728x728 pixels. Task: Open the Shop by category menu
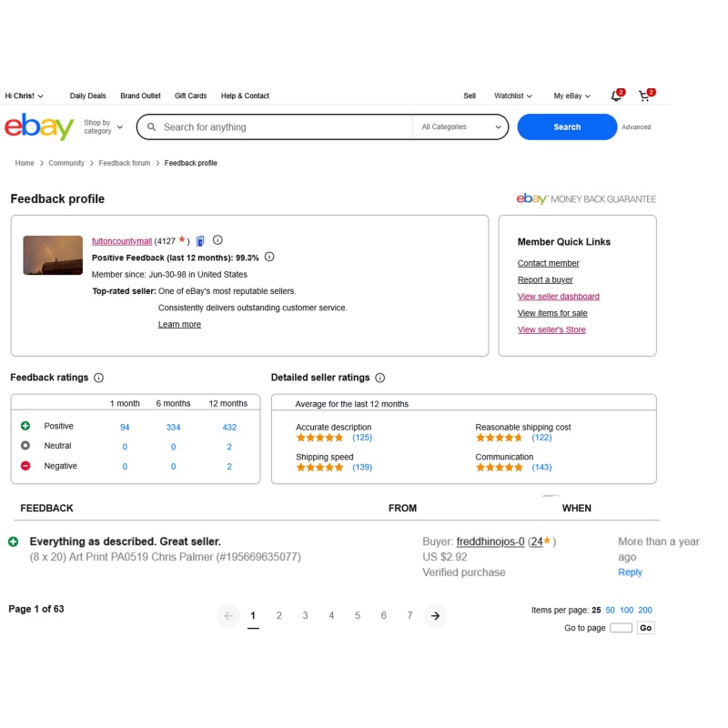coord(103,126)
